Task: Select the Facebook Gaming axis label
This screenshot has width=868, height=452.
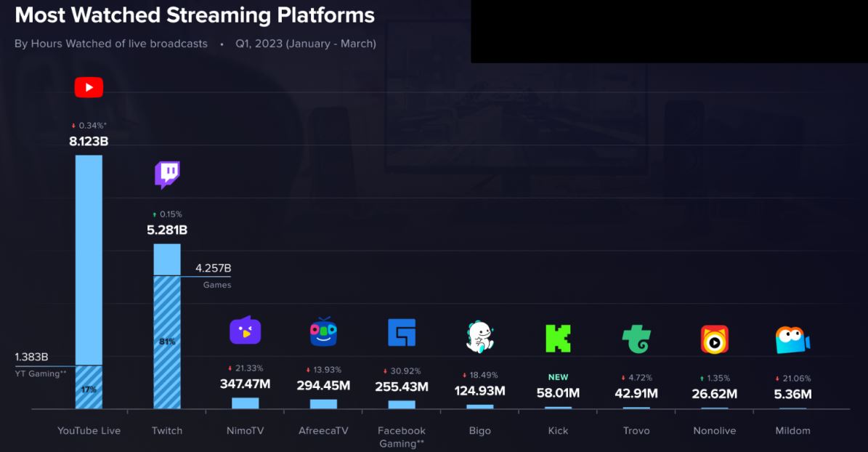Action: pyautogui.click(x=401, y=436)
